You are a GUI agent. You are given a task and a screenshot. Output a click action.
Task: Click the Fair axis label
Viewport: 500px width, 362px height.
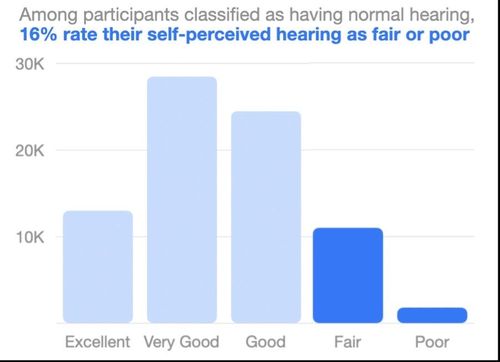click(x=348, y=342)
